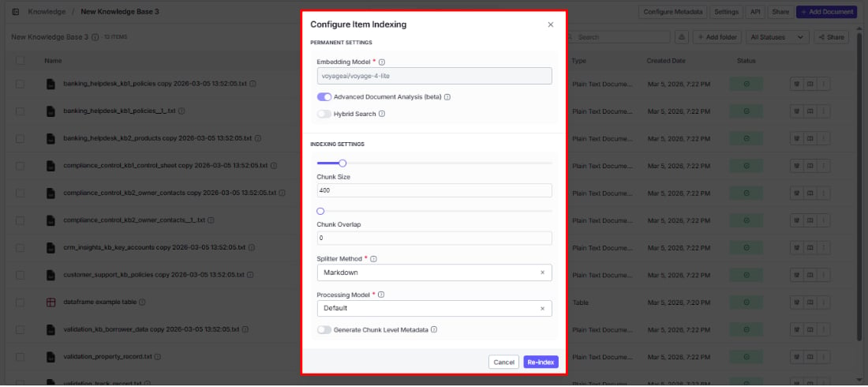
Task: Show info for Processing Model field
Action: pyautogui.click(x=381, y=295)
